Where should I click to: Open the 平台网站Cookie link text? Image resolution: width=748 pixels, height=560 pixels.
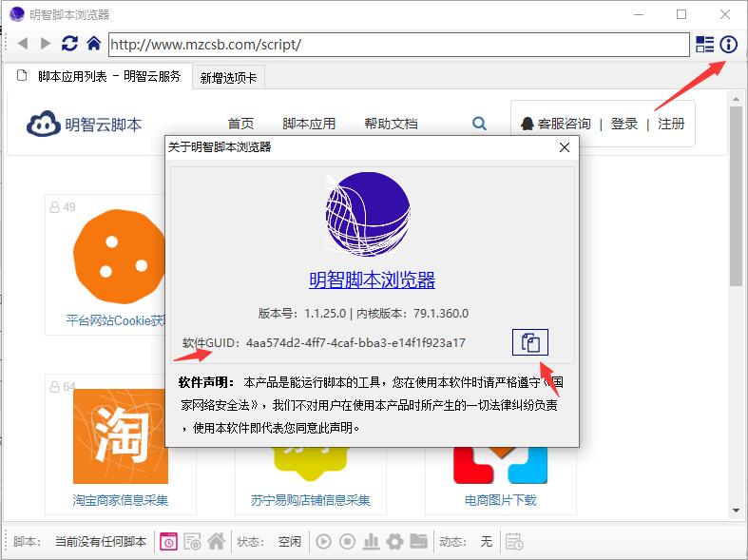(x=115, y=320)
